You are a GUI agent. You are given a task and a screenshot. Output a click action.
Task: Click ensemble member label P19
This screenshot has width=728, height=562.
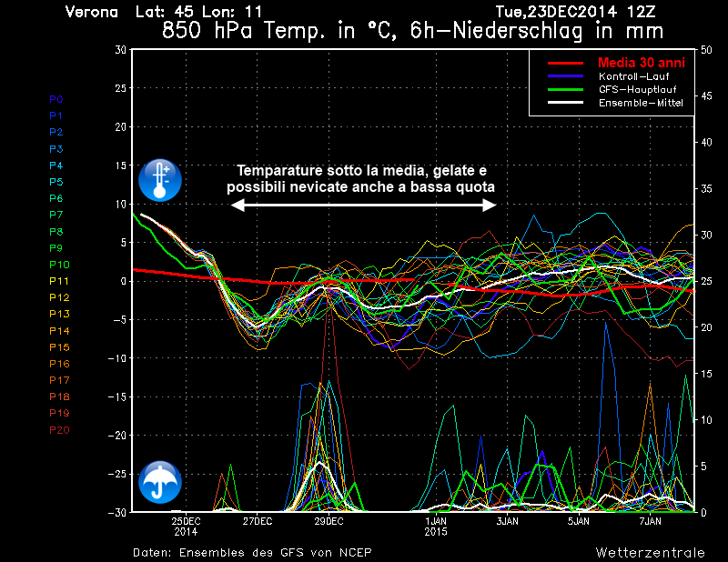[x=59, y=413]
